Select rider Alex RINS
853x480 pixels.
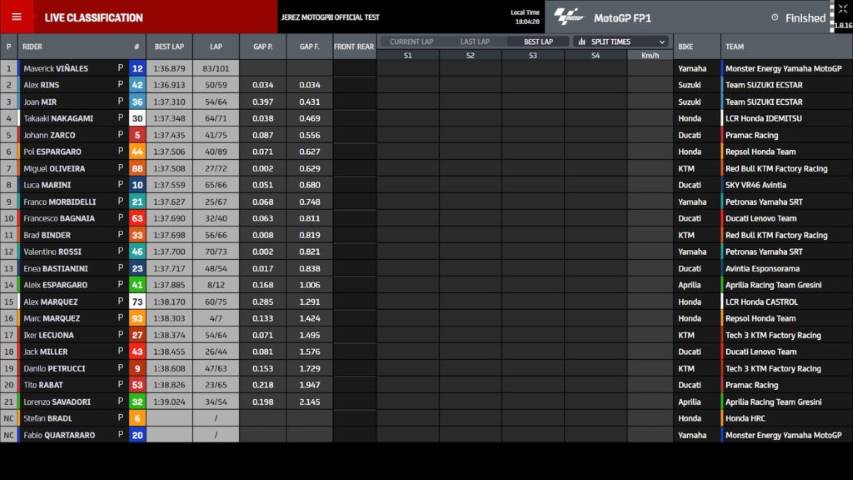click(41, 85)
